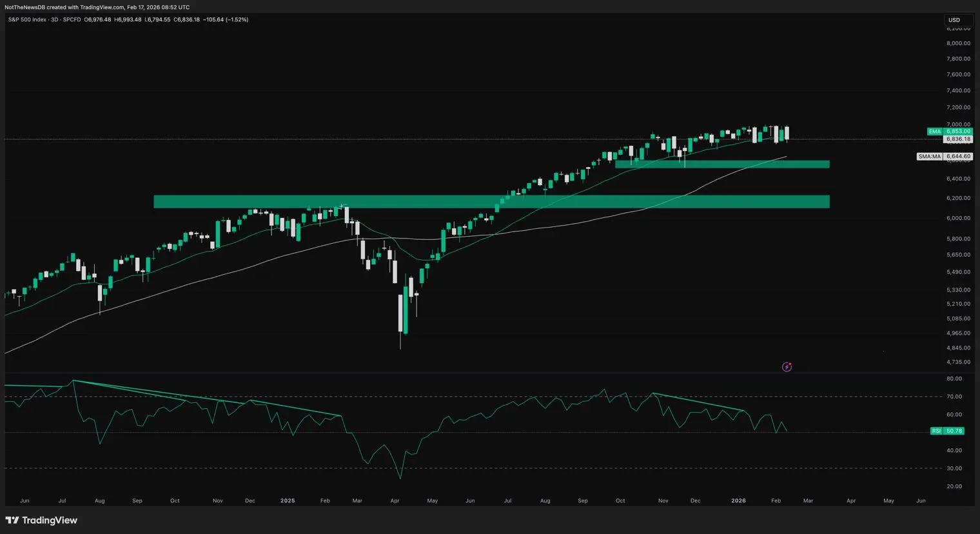Screen dimensions: 980x534
Task: Select the low value L6,794.55
Action: [158, 20]
